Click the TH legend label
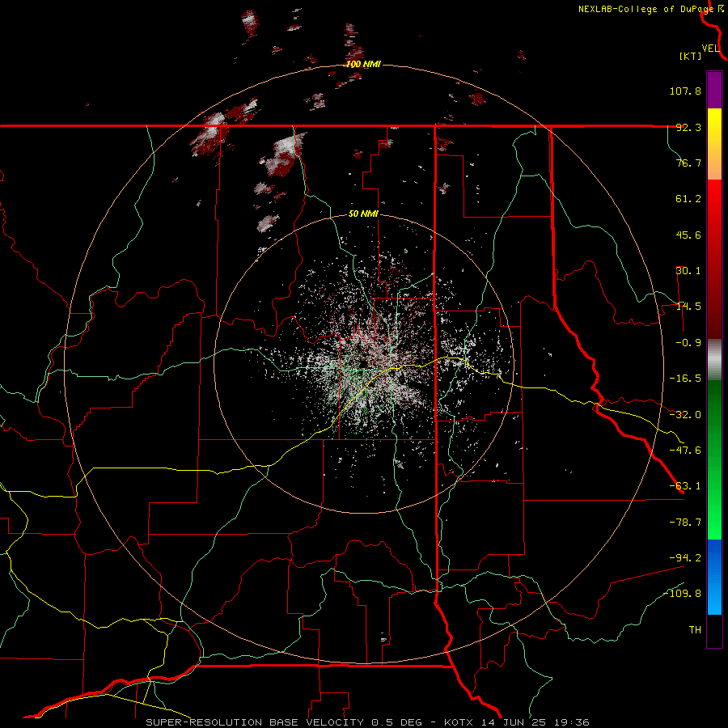This screenshot has width=728, height=728. 695,630
